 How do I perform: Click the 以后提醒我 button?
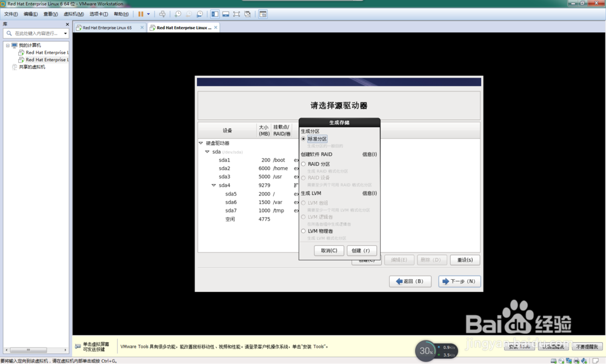[553, 346]
